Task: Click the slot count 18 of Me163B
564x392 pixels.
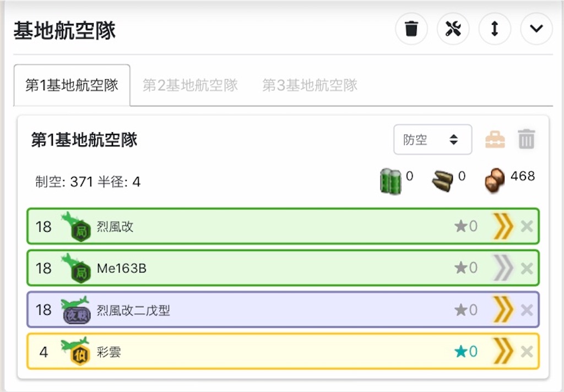Action: pyautogui.click(x=44, y=268)
